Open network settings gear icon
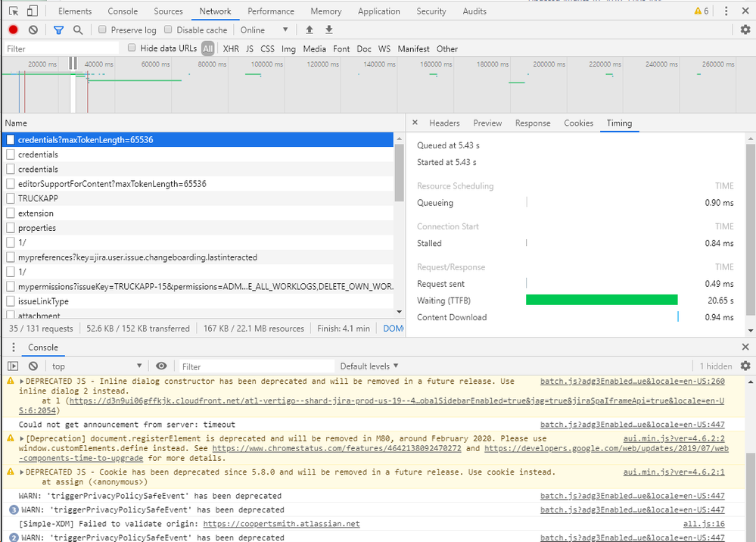 pos(745,30)
